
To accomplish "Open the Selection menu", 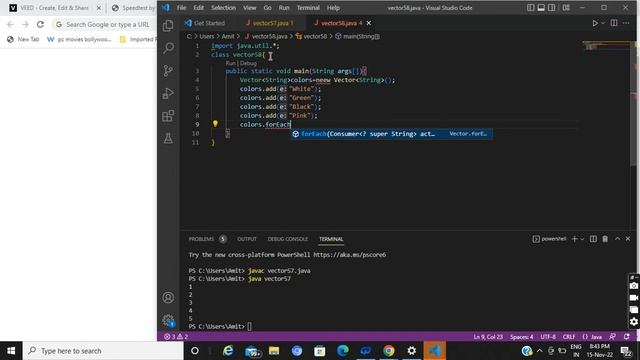I will point(223,8).
